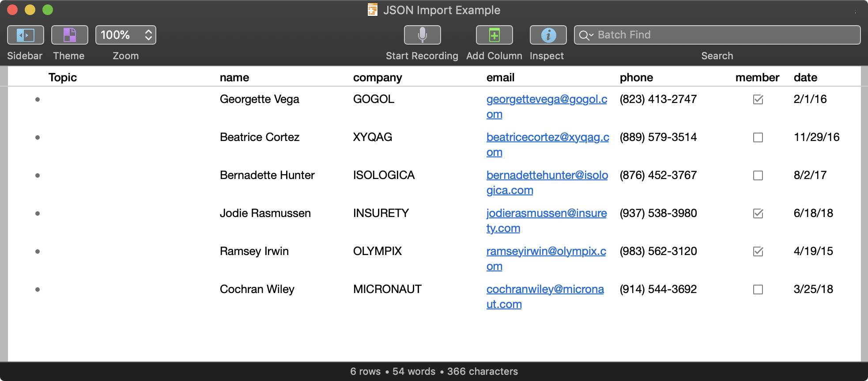Screen dimensions: 868x381
Task: Expand the Batch Find magnifier options menu
Action: (x=586, y=35)
